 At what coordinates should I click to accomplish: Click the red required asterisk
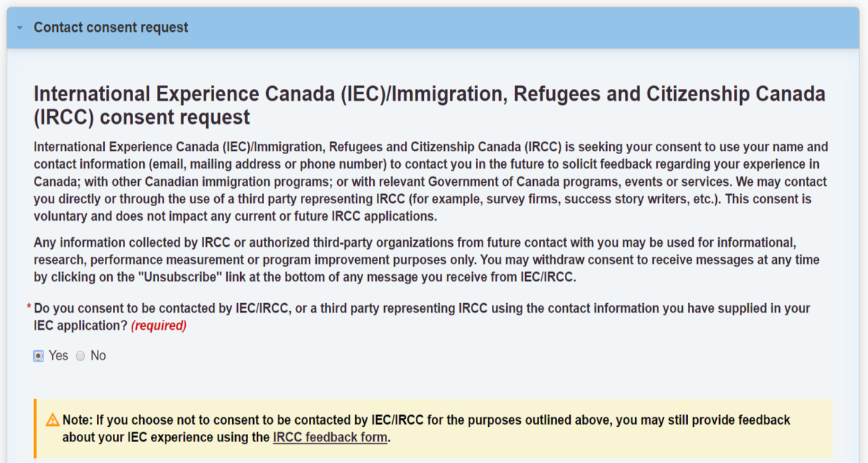pyautogui.click(x=29, y=309)
